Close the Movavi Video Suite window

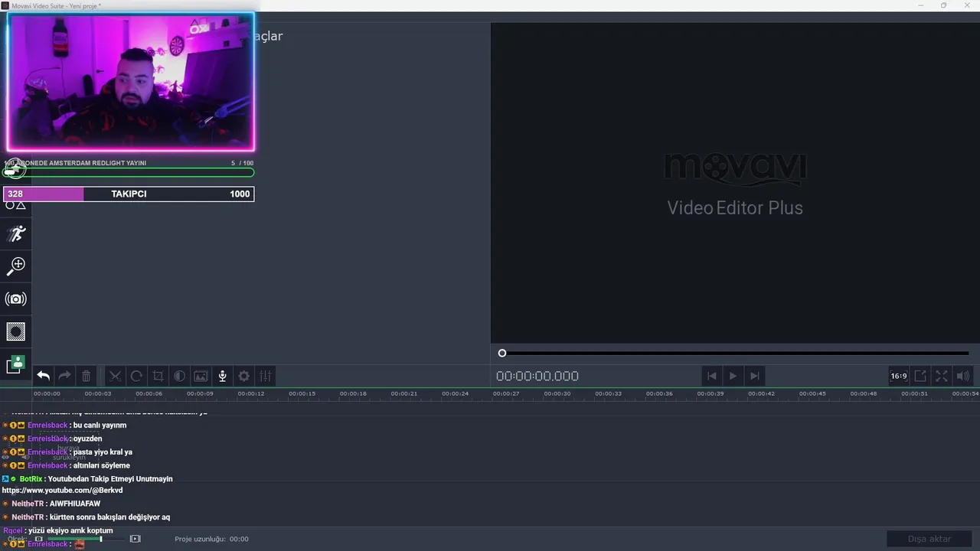click(965, 5)
